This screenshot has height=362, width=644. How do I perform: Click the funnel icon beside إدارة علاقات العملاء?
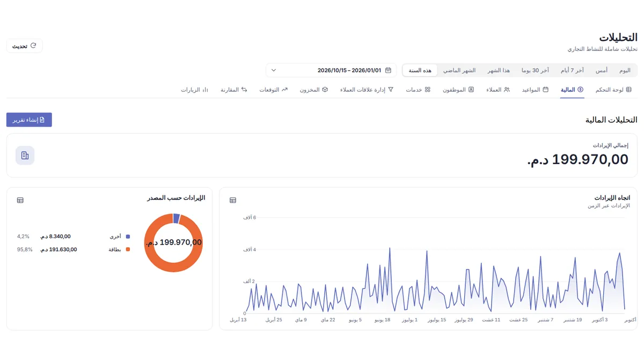[391, 90]
